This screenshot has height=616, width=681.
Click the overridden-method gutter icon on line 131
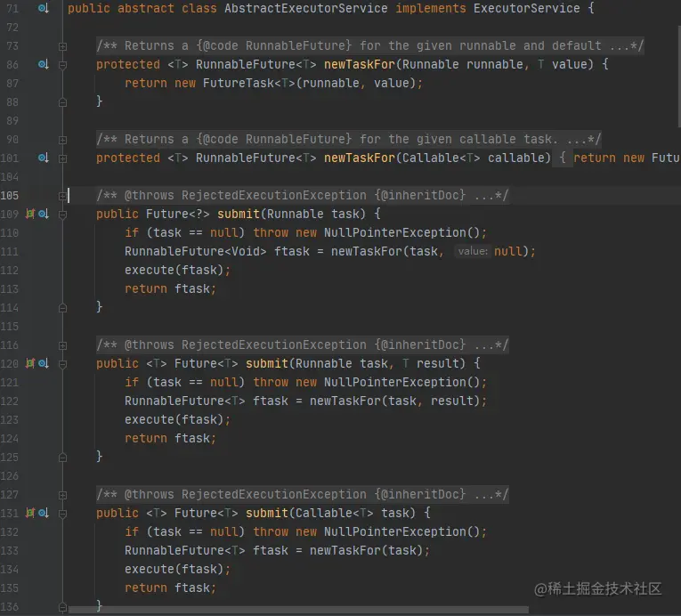pos(43,513)
